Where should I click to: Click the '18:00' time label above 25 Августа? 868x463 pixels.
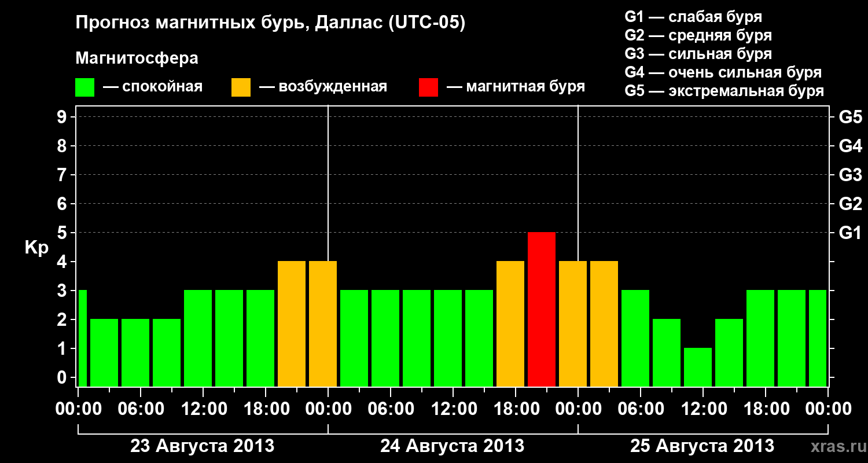(766, 409)
